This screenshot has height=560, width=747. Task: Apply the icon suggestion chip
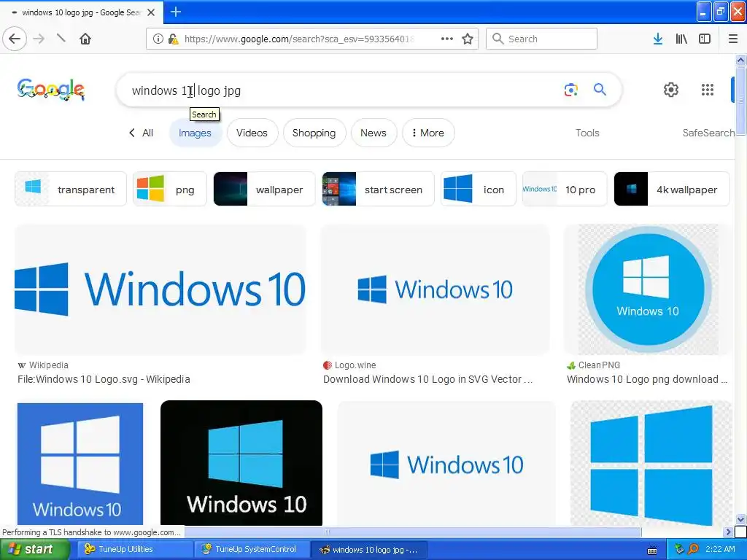coord(479,189)
